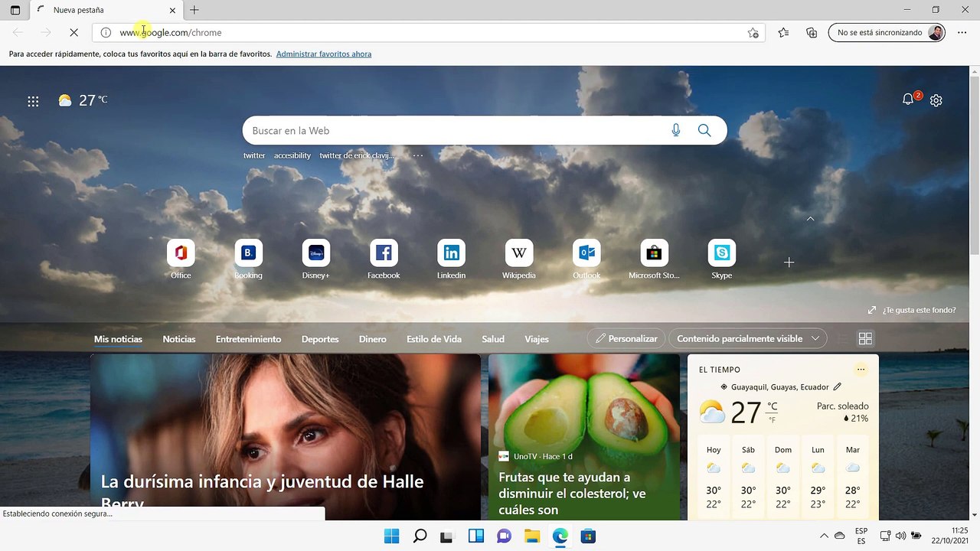
Task: Open weather card more options
Action: [861, 370]
